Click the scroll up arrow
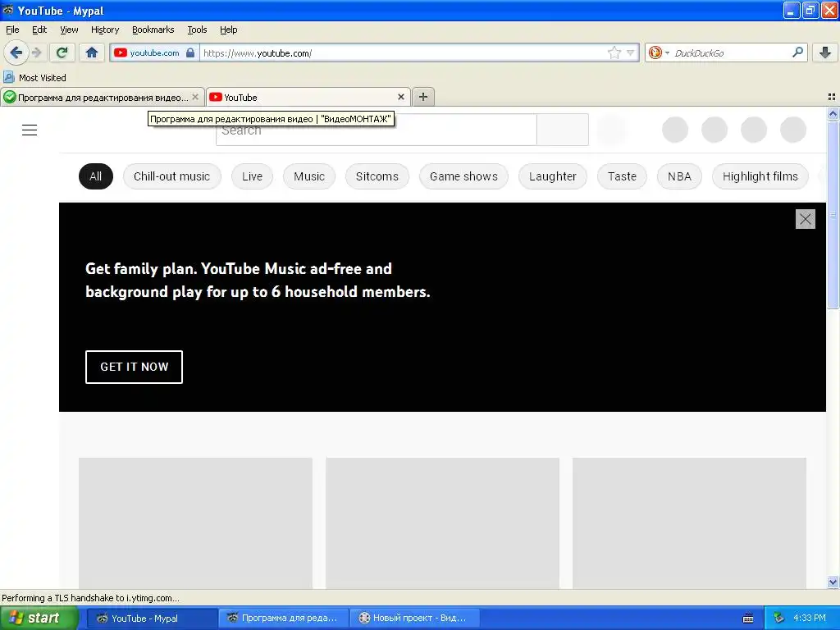The width and height of the screenshot is (840, 630). [x=833, y=113]
